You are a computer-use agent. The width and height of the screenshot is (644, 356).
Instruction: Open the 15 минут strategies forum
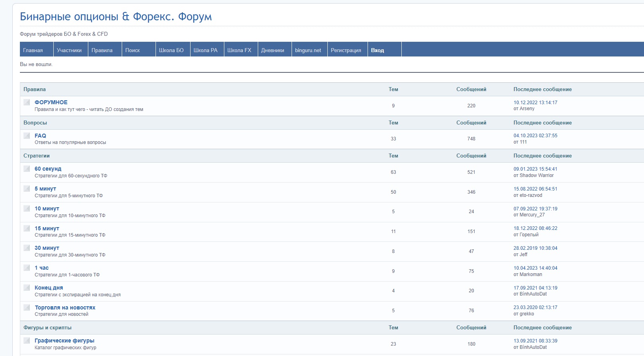pyautogui.click(x=47, y=228)
